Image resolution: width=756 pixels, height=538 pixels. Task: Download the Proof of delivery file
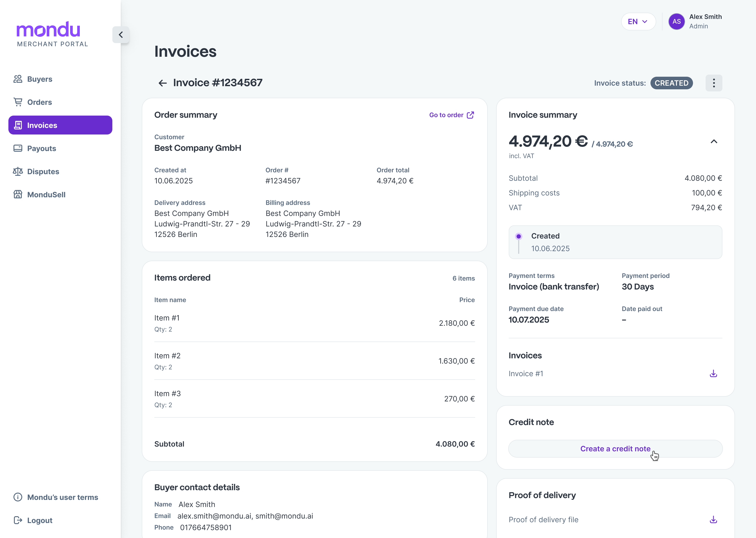click(713, 519)
